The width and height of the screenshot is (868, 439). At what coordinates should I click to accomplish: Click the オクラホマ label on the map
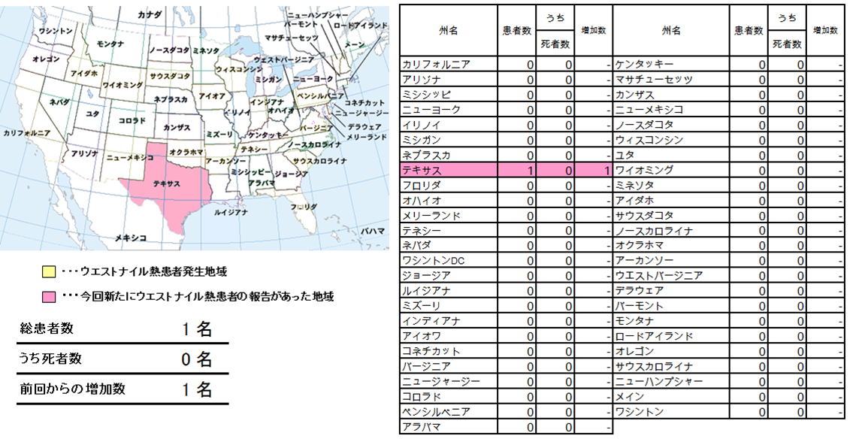coord(186,152)
